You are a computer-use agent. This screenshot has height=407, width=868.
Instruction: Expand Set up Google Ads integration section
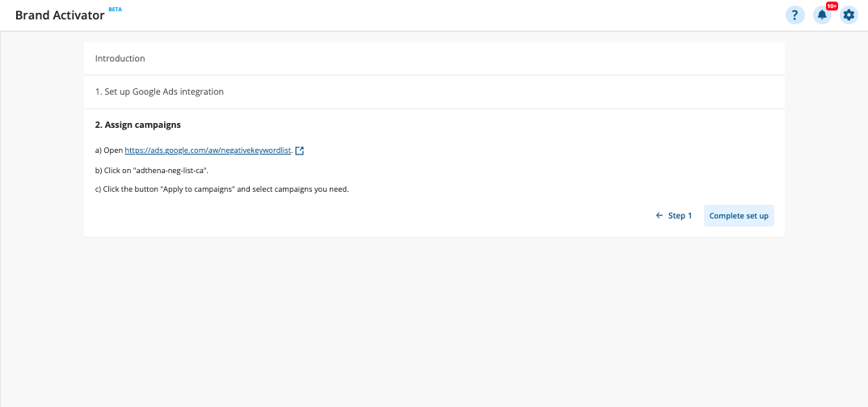click(434, 91)
